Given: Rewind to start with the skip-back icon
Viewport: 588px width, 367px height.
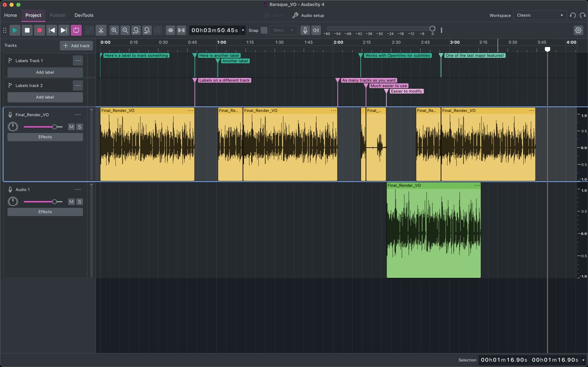Looking at the screenshot, I should [x=52, y=30].
